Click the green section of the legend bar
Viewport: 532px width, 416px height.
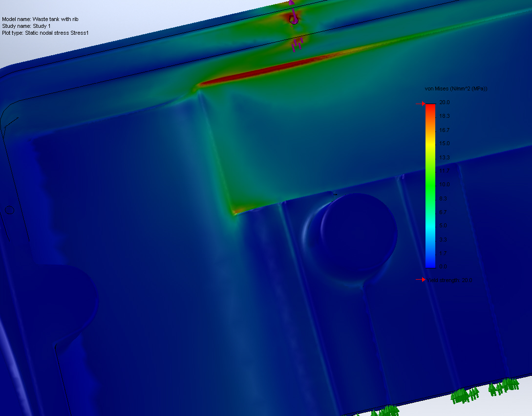[x=430, y=186]
